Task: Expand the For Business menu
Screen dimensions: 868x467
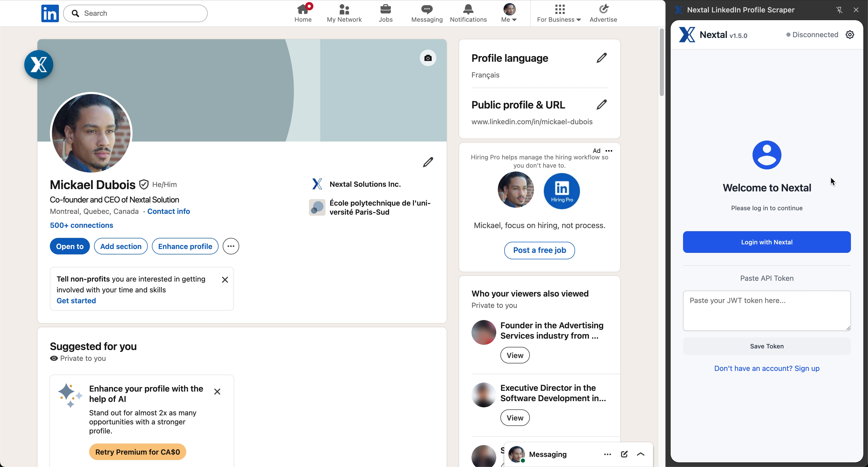Action: [x=559, y=13]
